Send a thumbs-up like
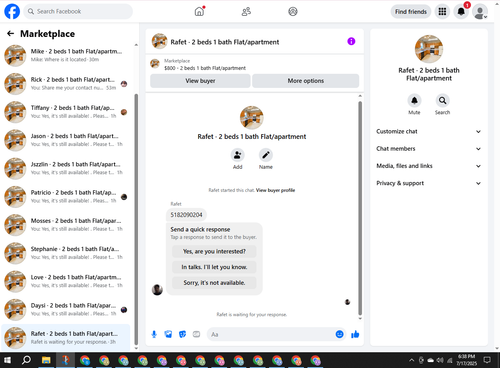The image size is (500, 368). (x=355, y=334)
